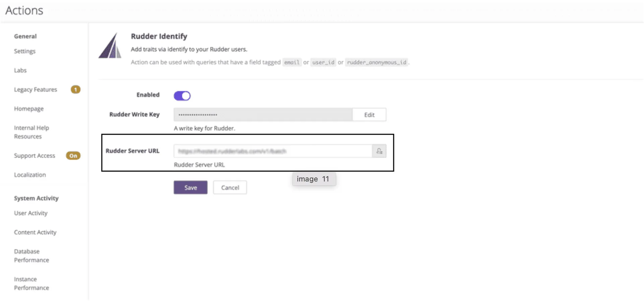The width and height of the screenshot is (644, 302).
Task: Click the user_id tag code label
Action: pos(323,62)
